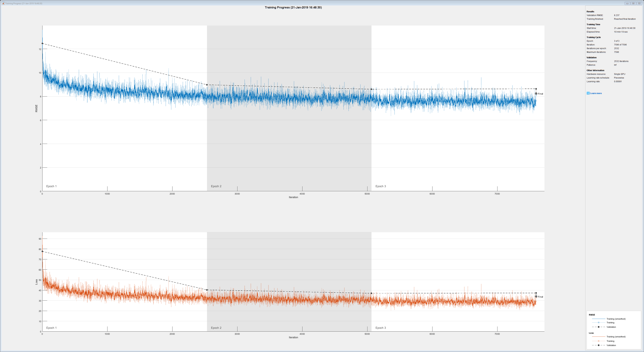Click the Loss Training (smoothed) legend entry
This screenshot has height=352, width=644.
[616, 337]
